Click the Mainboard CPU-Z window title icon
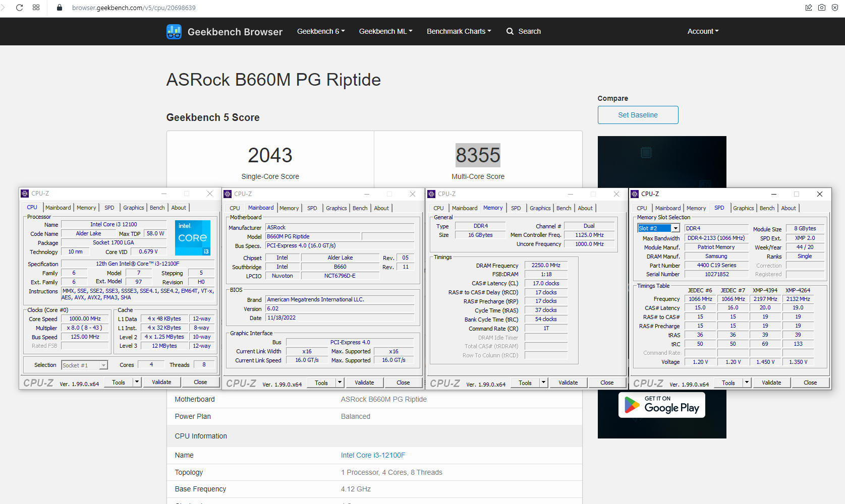The image size is (845, 504). coord(228,194)
